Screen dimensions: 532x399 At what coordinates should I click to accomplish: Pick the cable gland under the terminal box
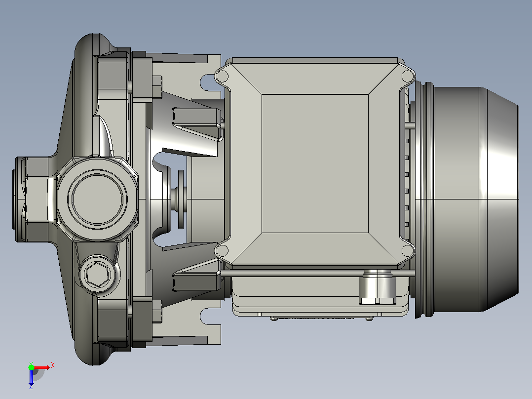[377, 287]
